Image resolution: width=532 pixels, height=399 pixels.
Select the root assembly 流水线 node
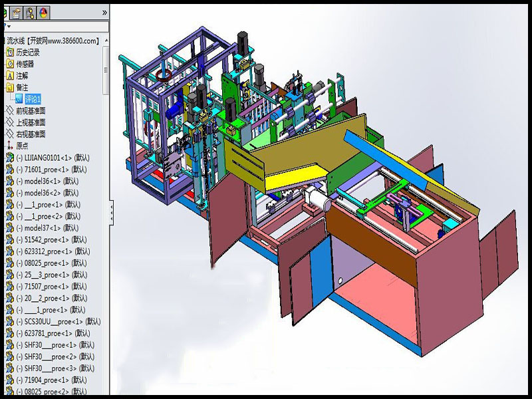coord(53,41)
